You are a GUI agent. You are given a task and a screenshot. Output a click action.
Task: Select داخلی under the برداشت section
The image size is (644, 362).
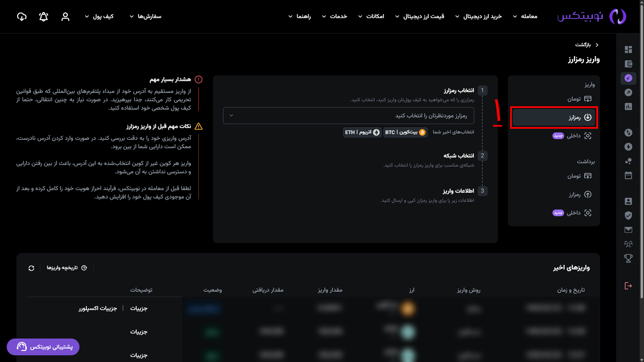(554, 213)
